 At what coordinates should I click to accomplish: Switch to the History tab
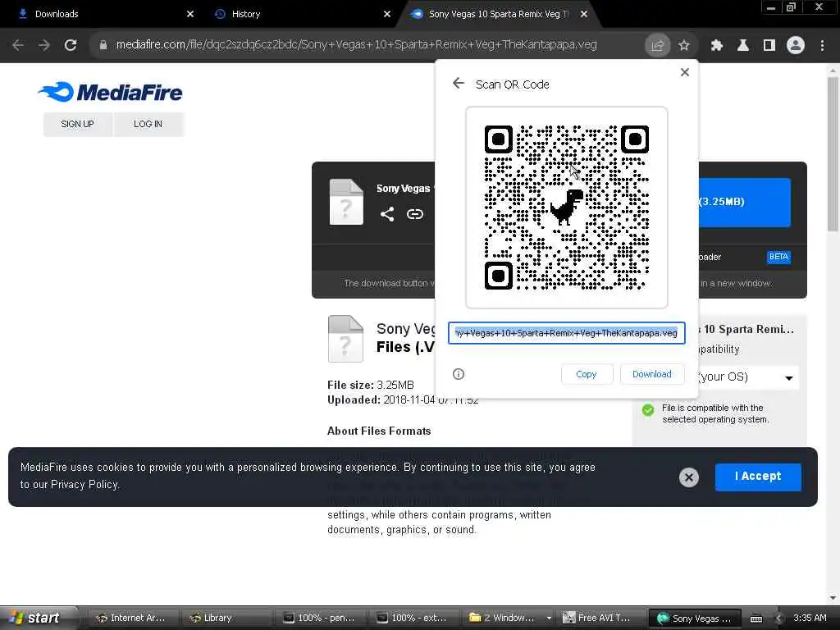pos(245,14)
